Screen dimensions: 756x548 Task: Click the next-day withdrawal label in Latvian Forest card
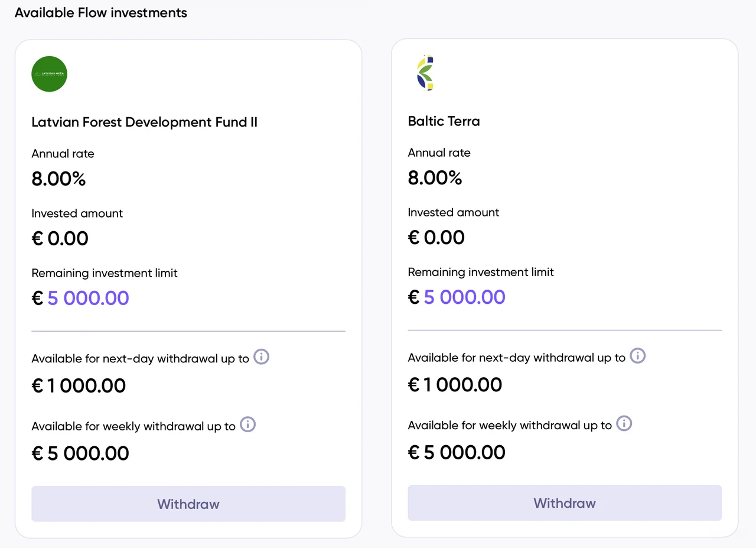click(140, 359)
